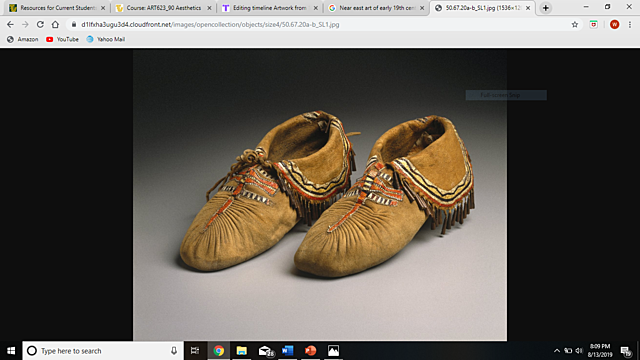Open the red Pocket extension icon
Viewport: 640px width, 360px height.
pos(593,24)
